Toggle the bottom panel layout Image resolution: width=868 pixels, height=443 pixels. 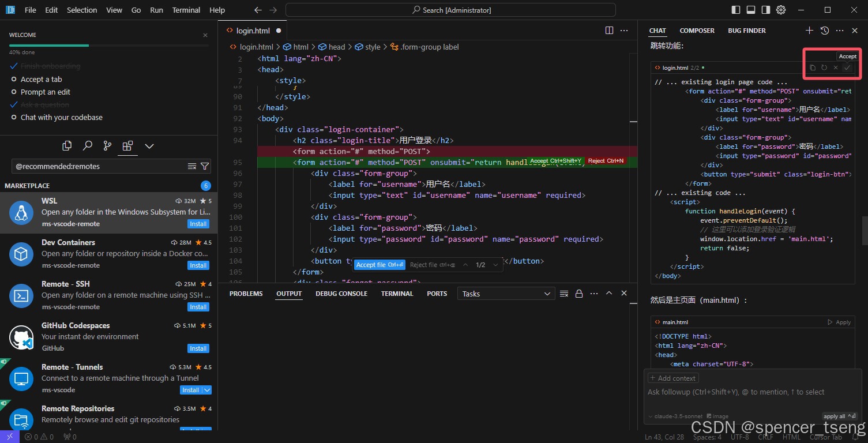[x=751, y=10]
